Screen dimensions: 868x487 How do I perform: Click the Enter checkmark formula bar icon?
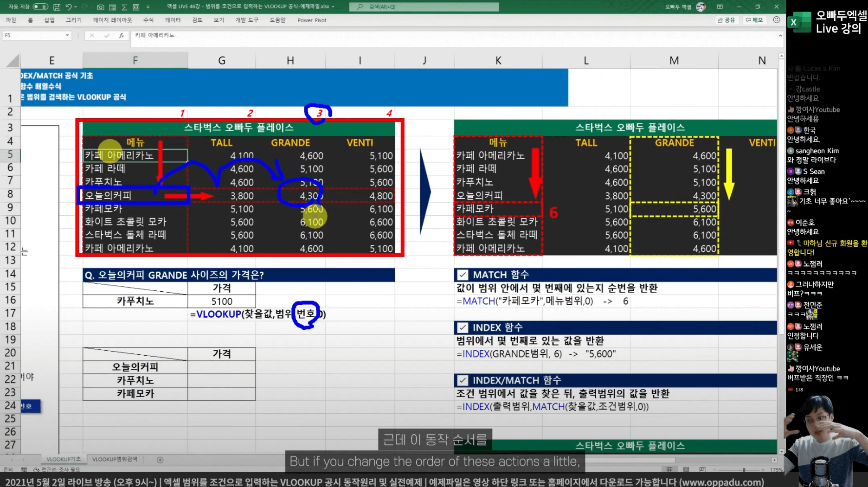tap(107, 35)
